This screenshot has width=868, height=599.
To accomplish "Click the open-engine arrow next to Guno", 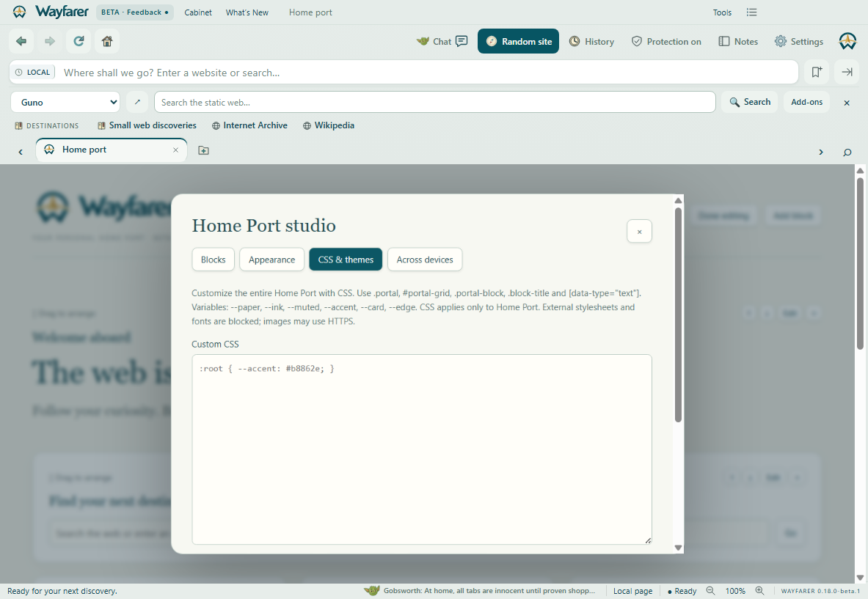I will 137,102.
